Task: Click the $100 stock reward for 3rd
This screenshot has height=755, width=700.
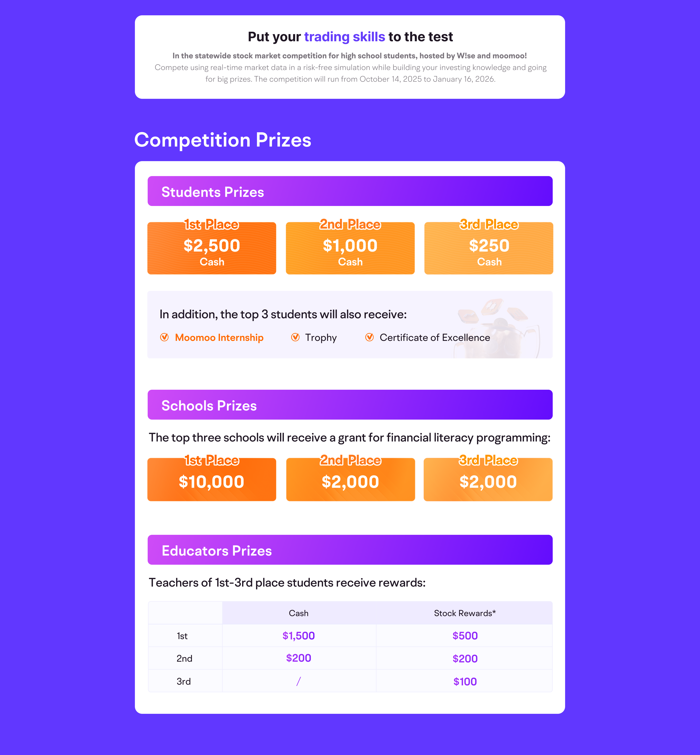Action: point(465,682)
